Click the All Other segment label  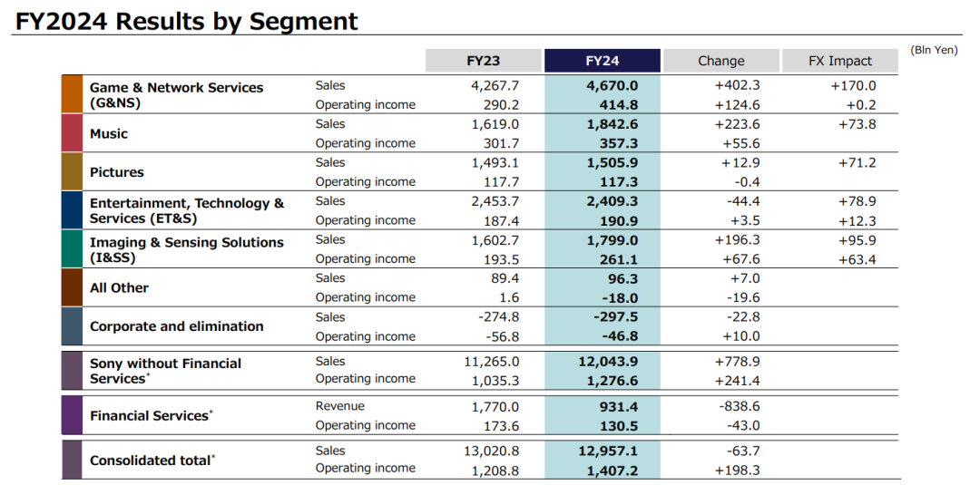(120, 287)
